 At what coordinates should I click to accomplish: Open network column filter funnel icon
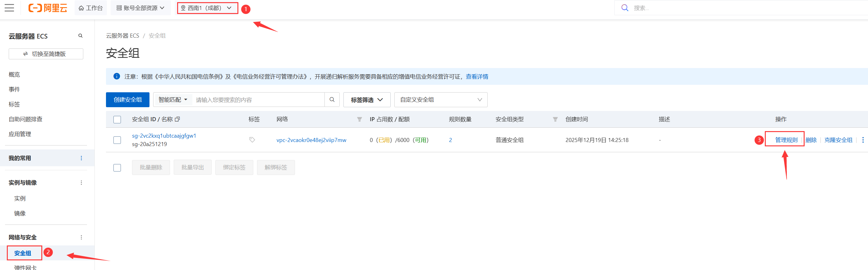pyautogui.click(x=360, y=119)
